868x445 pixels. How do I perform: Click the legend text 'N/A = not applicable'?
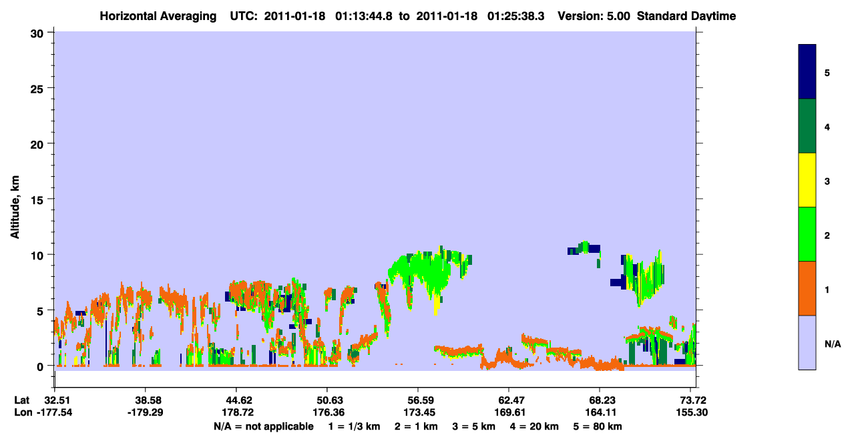point(264,426)
